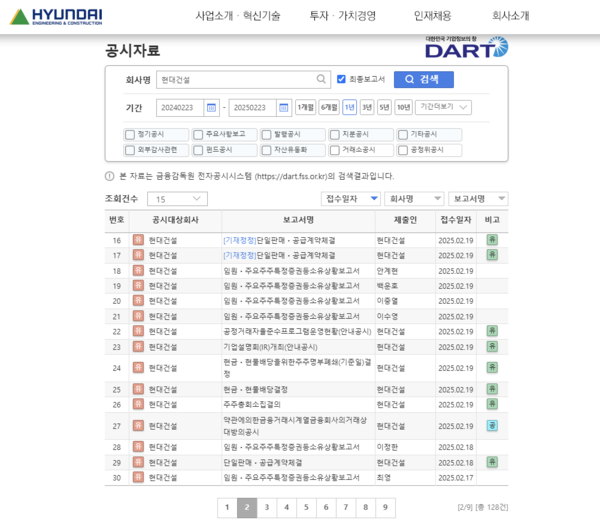
Task: Click the green 유 remark badge in row 16
Action: [492, 240]
